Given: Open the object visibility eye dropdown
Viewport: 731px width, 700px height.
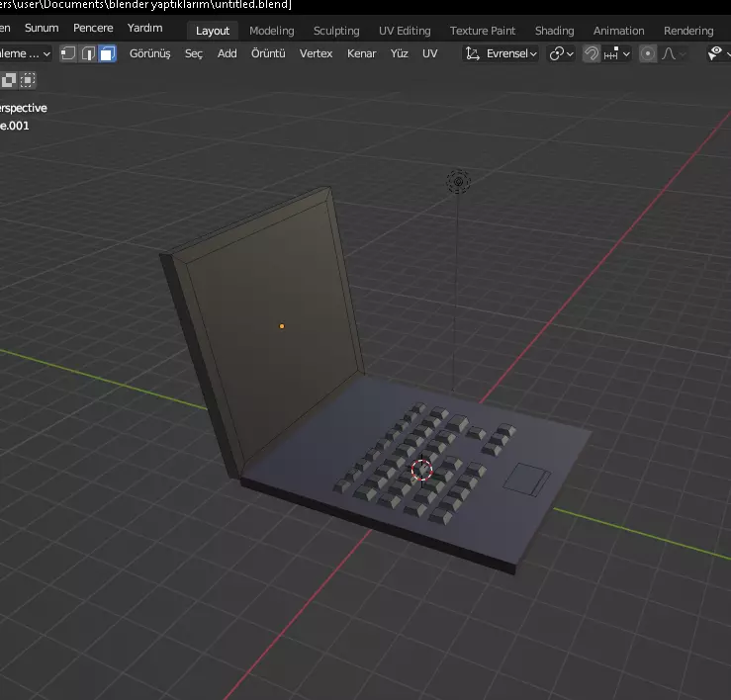Looking at the screenshot, I should [718, 53].
